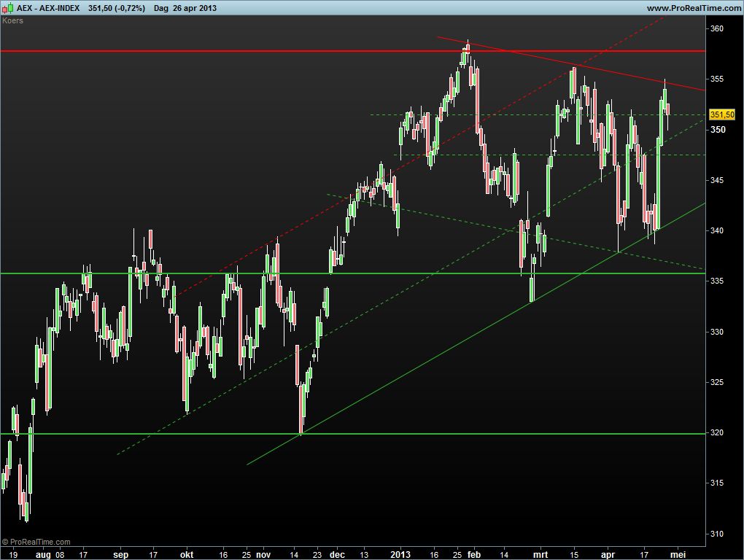Screen dimensions: 744x560
Task: Click the 320 level on price axis
Action: tap(717, 433)
